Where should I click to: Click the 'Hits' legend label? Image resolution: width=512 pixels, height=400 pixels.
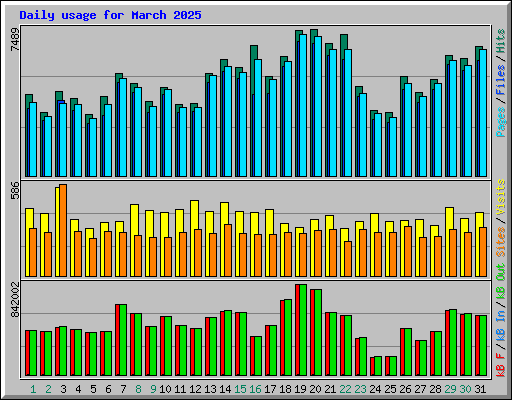tap(501, 41)
